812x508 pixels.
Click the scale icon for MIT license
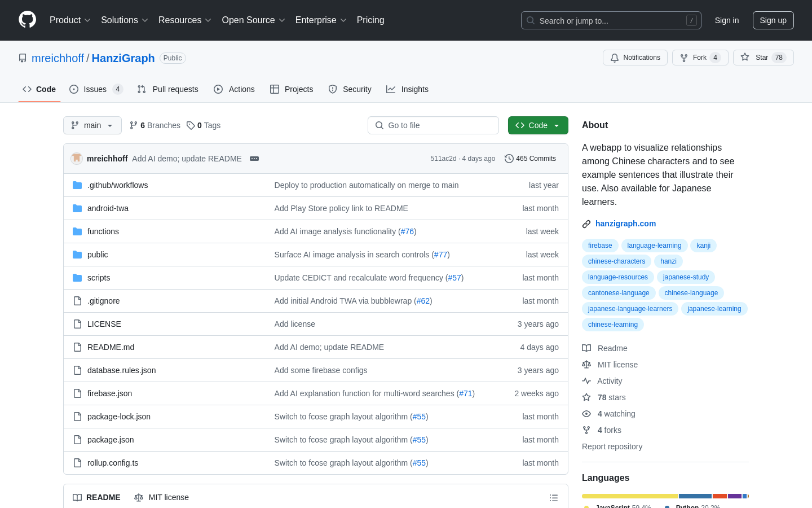pos(586,365)
